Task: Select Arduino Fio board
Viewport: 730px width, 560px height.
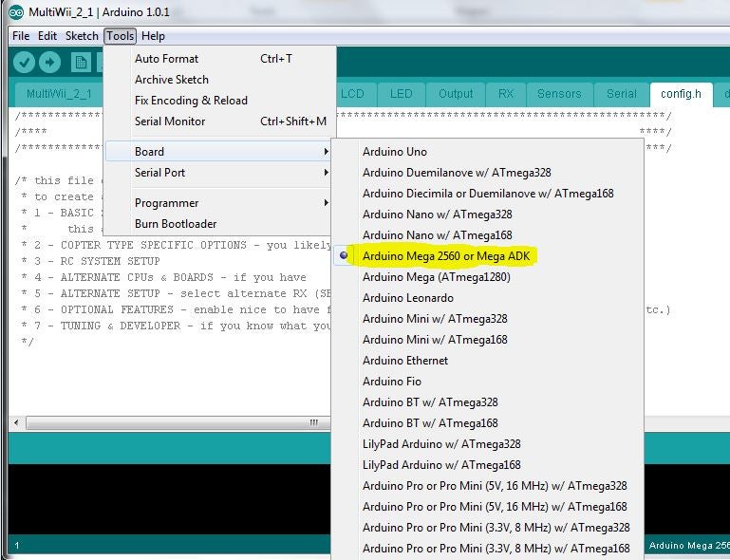Action: pos(488,382)
